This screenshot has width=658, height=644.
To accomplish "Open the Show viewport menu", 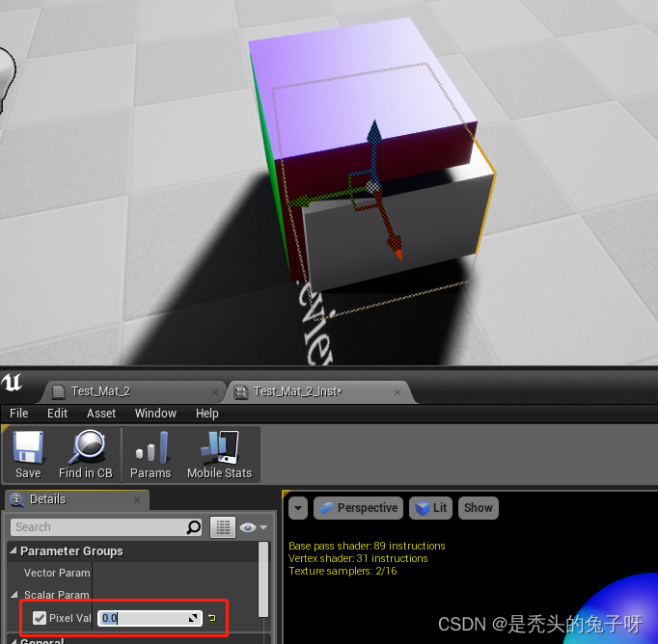I will pyautogui.click(x=479, y=508).
